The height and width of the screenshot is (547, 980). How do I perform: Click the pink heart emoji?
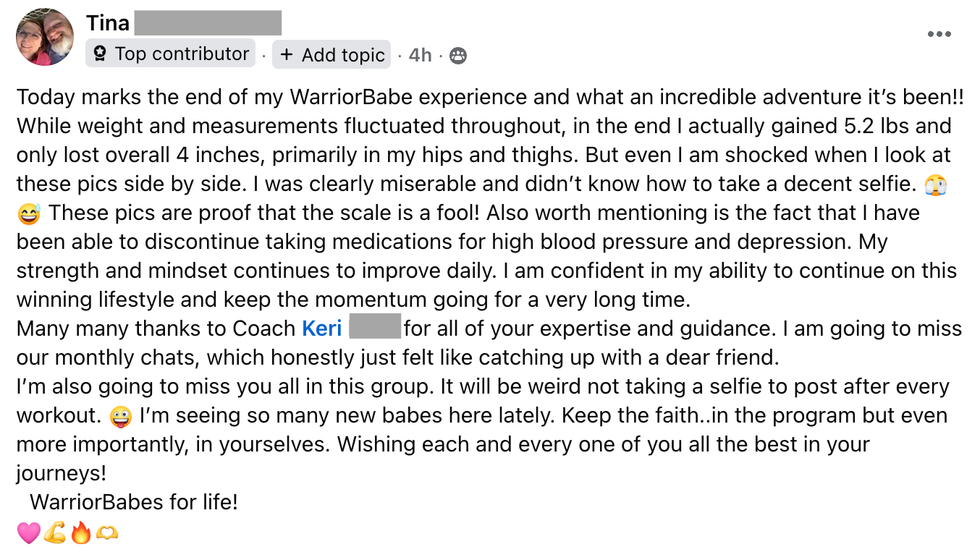click(x=28, y=533)
